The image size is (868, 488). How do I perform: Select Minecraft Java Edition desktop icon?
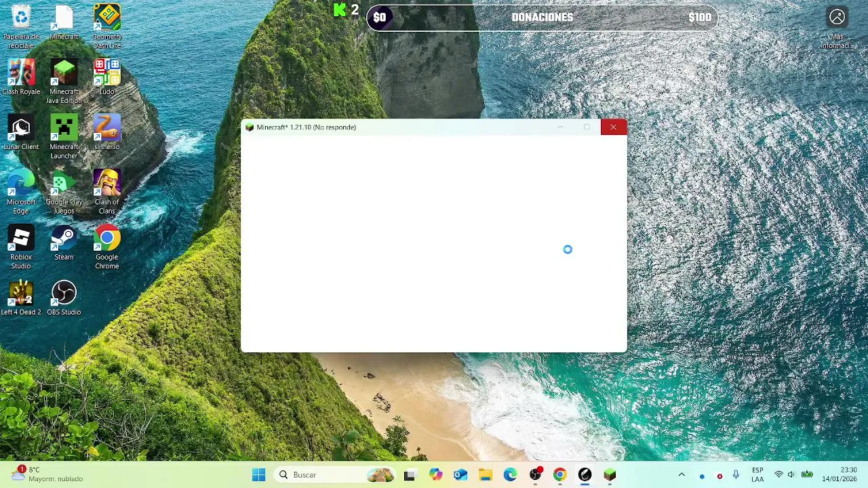[x=64, y=82]
